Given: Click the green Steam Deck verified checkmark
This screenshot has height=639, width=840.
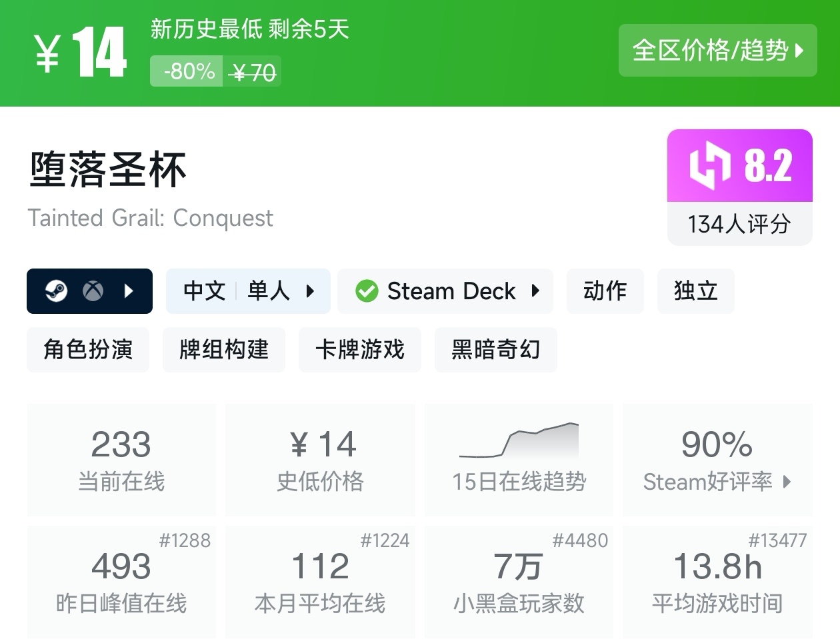Looking at the screenshot, I should 366,291.
